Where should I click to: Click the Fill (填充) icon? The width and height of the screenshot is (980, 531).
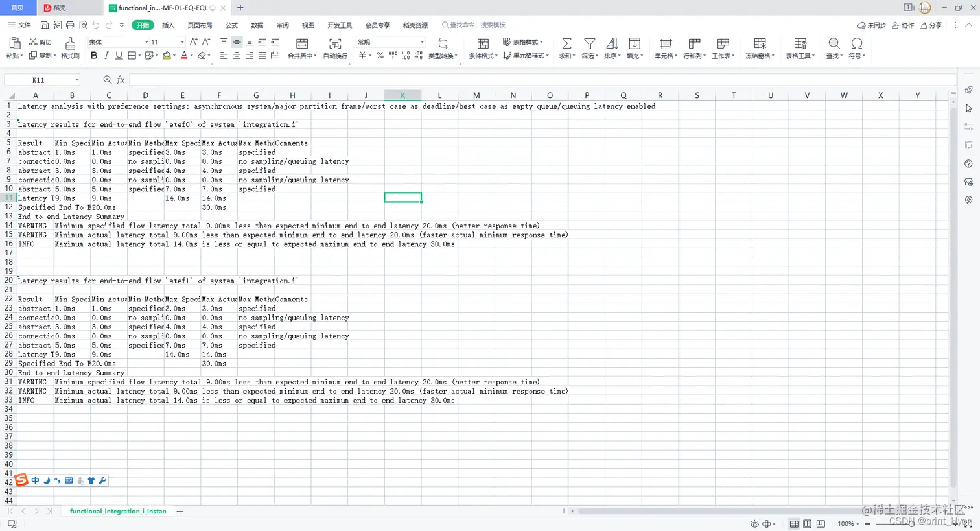click(635, 43)
